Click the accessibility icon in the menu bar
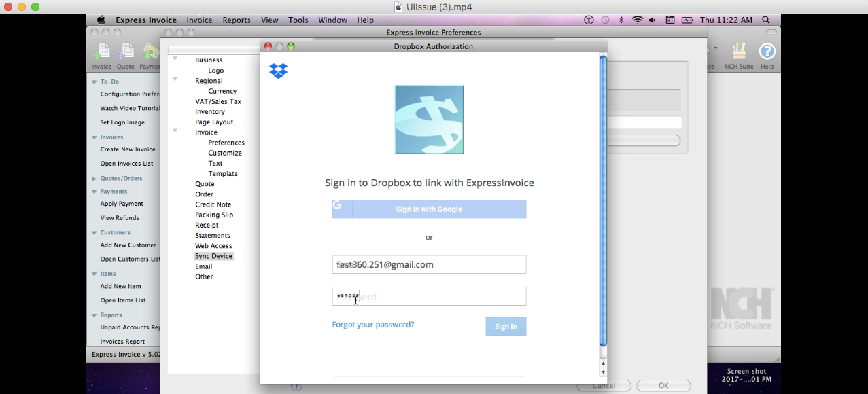This screenshot has height=394, width=868. point(589,20)
